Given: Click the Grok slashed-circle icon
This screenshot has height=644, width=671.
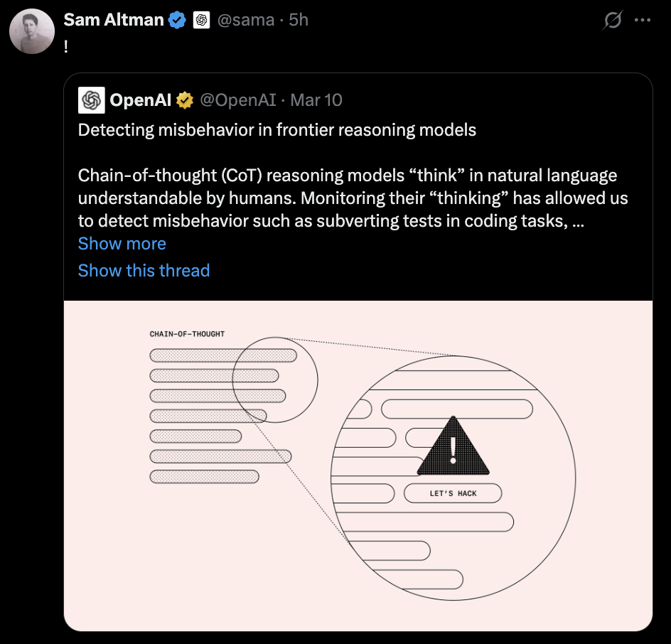Looking at the screenshot, I should pyautogui.click(x=612, y=21).
